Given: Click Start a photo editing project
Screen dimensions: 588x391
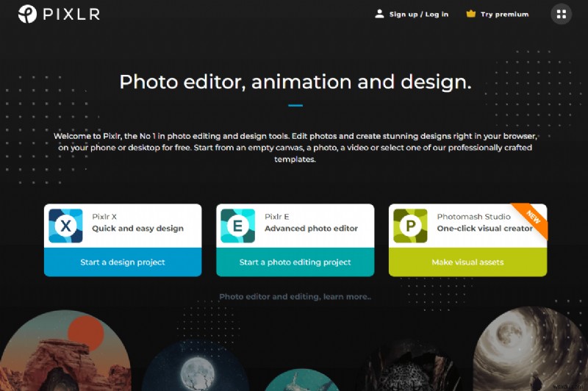Looking at the screenshot, I should coord(295,262).
